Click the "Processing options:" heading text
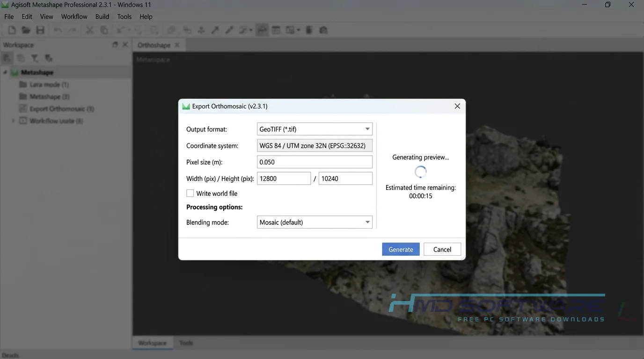The width and height of the screenshot is (644, 359). coord(214,207)
